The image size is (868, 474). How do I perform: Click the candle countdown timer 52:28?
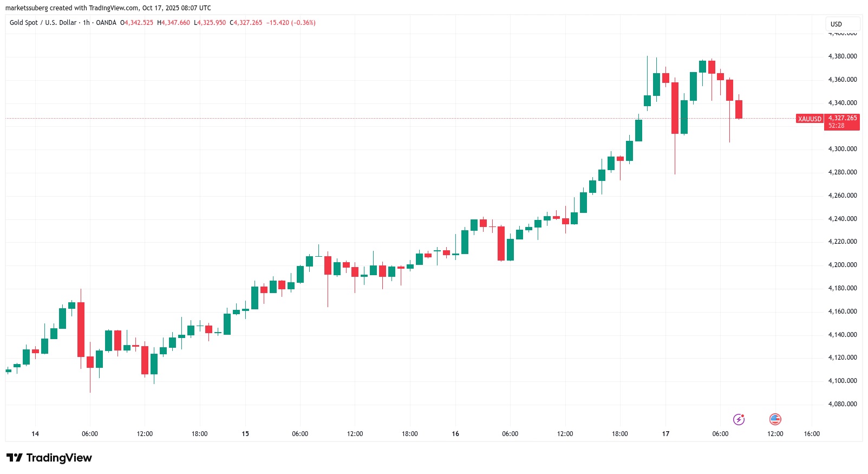click(837, 126)
